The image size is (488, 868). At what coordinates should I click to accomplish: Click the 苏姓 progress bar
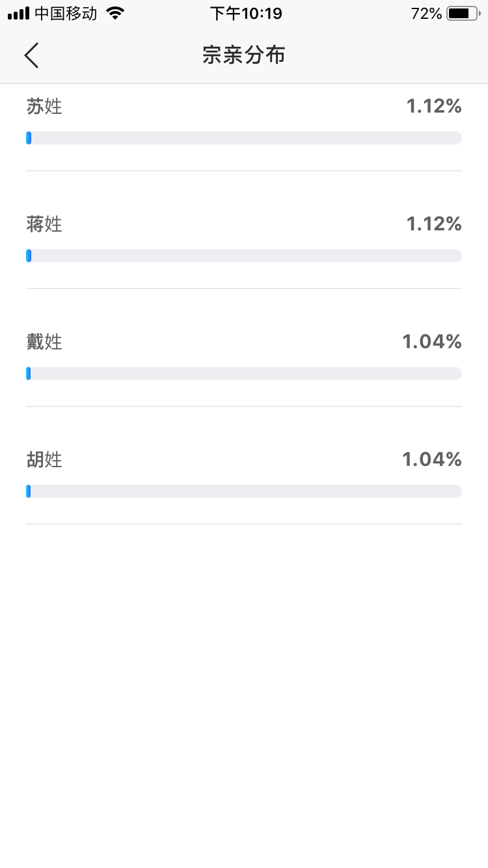click(x=244, y=138)
